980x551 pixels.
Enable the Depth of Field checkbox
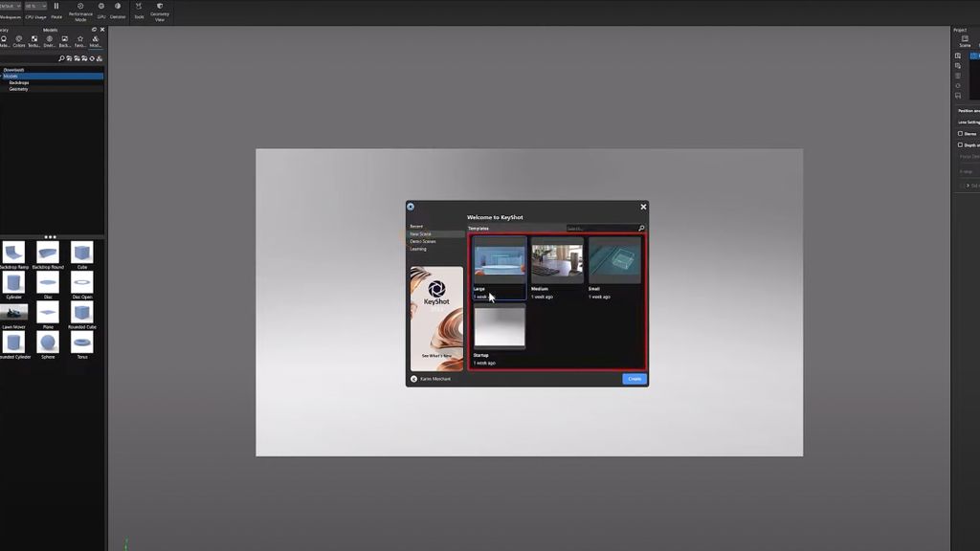[960, 144]
